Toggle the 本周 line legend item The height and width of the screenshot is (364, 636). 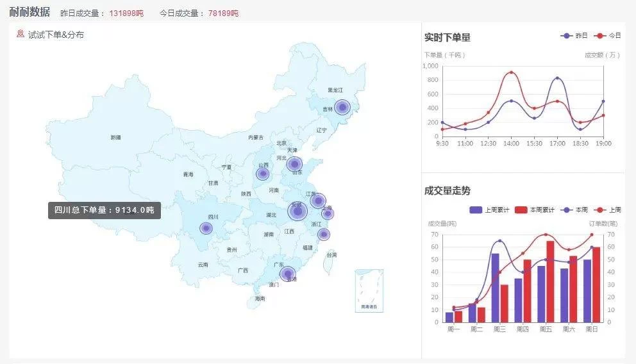click(573, 210)
